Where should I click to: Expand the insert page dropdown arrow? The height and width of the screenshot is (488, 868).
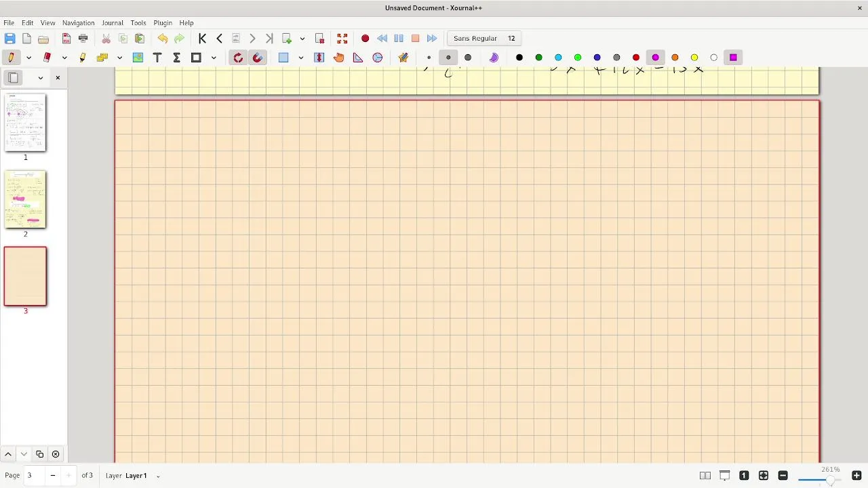click(302, 39)
